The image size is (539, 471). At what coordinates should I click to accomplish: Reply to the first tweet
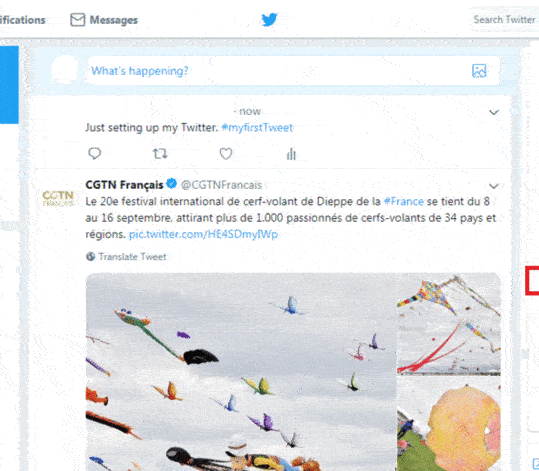95,153
